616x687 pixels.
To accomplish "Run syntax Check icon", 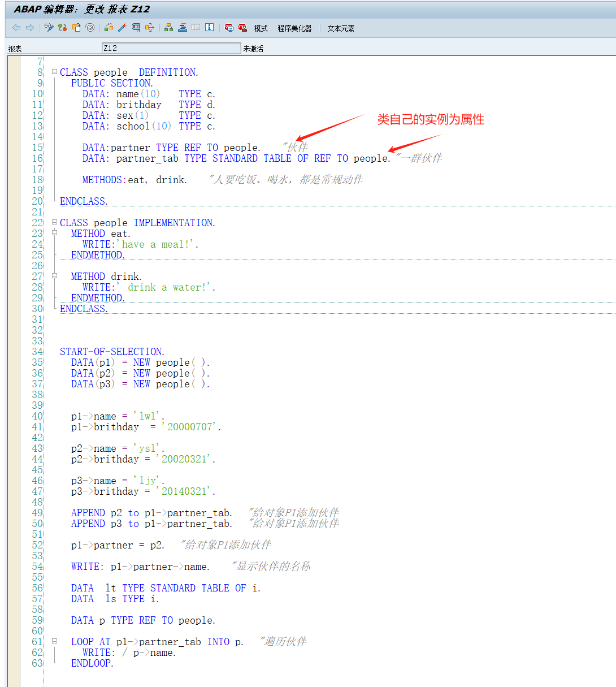I will [x=109, y=27].
